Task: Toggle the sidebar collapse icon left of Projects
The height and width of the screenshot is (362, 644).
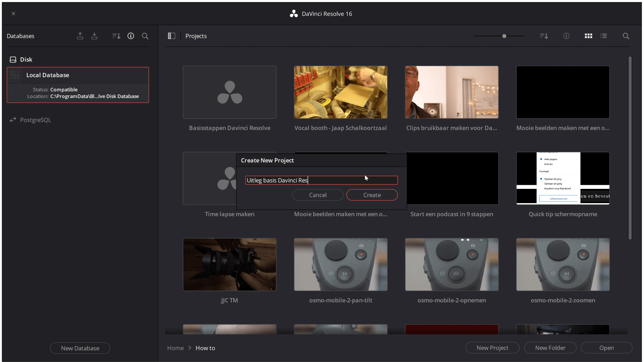Action: (171, 36)
